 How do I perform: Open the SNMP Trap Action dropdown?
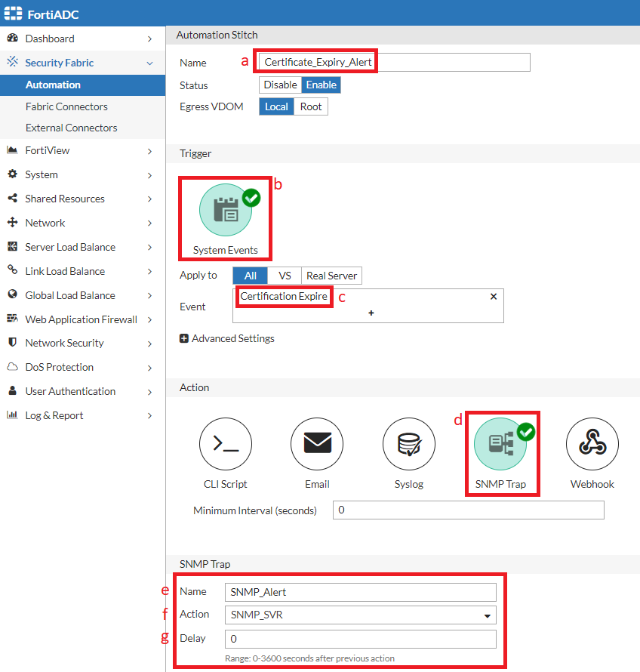tap(360, 615)
